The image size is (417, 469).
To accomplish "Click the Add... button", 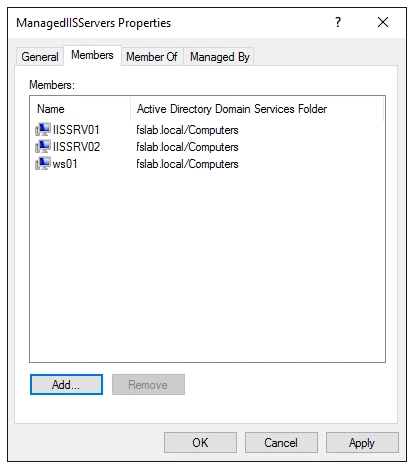I will (66, 385).
